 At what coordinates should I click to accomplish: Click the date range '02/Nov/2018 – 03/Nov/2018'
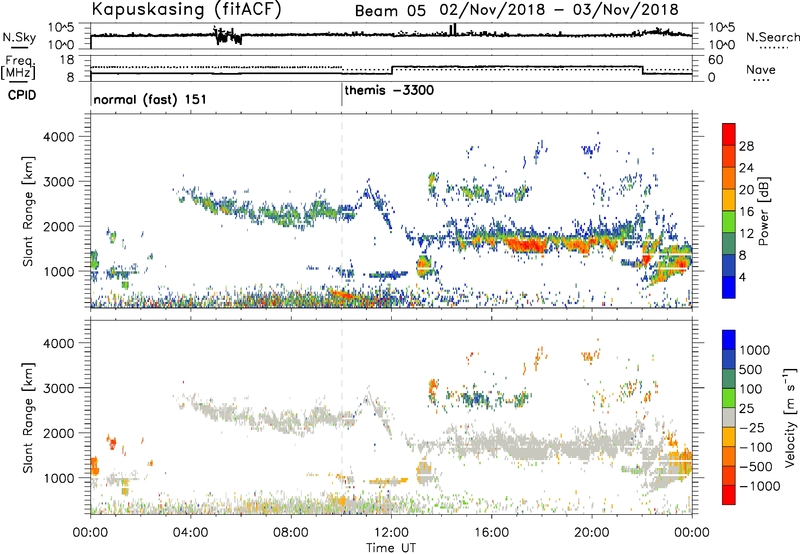[x=559, y=10]
